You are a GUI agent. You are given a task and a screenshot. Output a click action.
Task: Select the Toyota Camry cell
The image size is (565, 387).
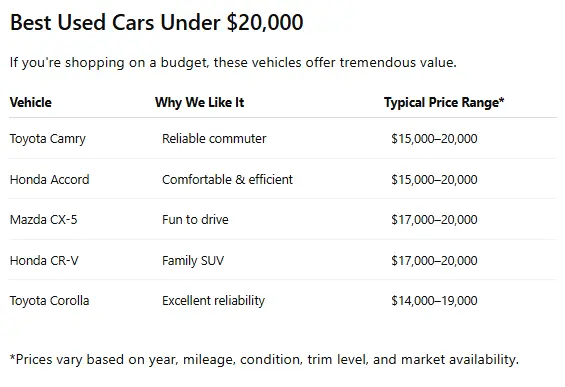coord(48,139)
